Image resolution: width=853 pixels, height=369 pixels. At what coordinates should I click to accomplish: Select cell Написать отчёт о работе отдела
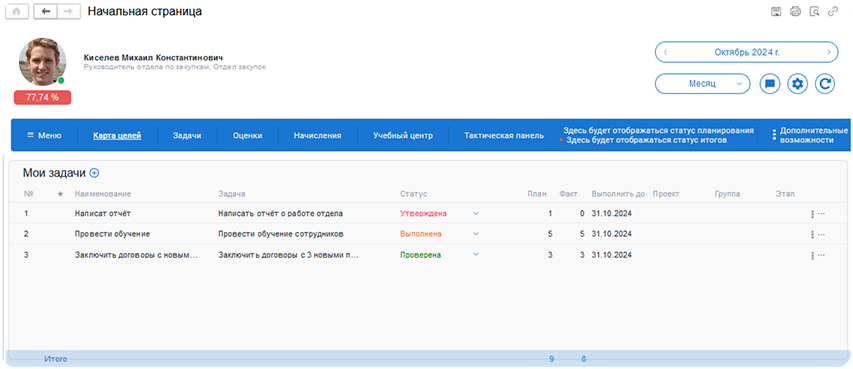(280, 213)
